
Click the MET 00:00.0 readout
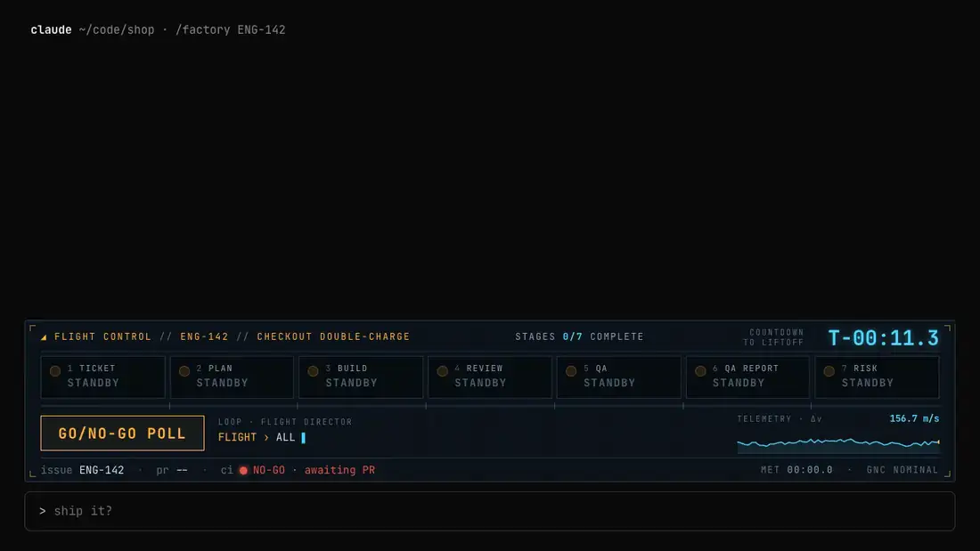(796, 470)
